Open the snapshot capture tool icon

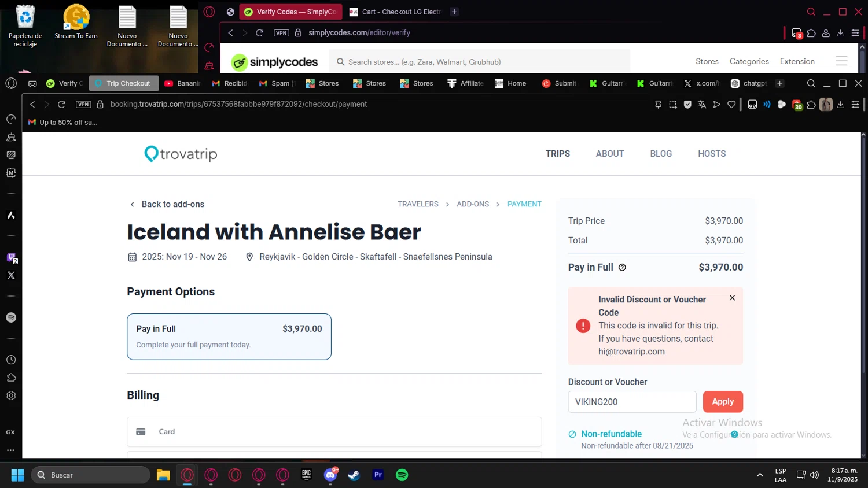click(x=672, y=105)
